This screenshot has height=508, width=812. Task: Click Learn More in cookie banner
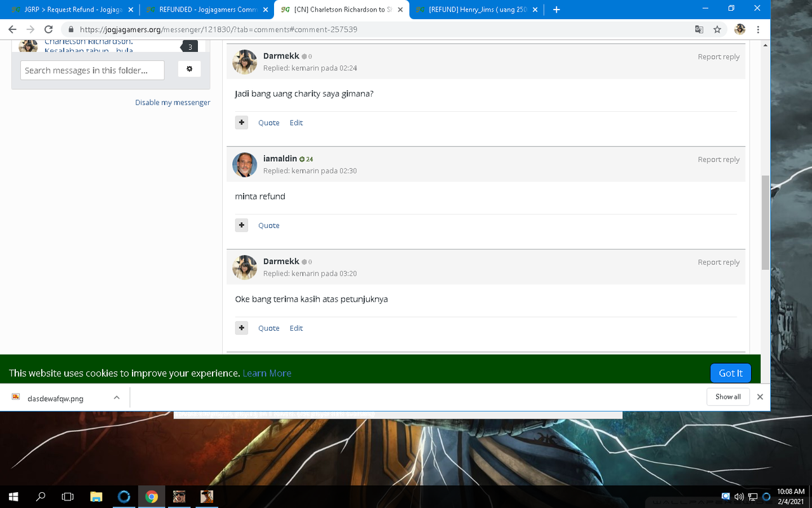pos(267,373)
